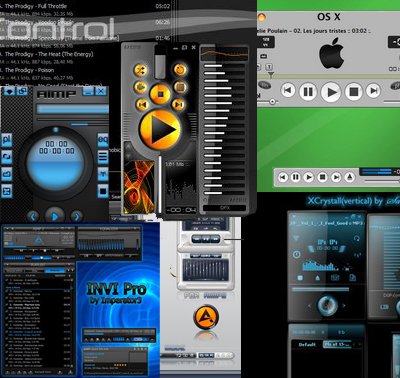Select 'The Prodigy - The Heat' track
Viewport: 400px width, 378px height.
[49, 54]
